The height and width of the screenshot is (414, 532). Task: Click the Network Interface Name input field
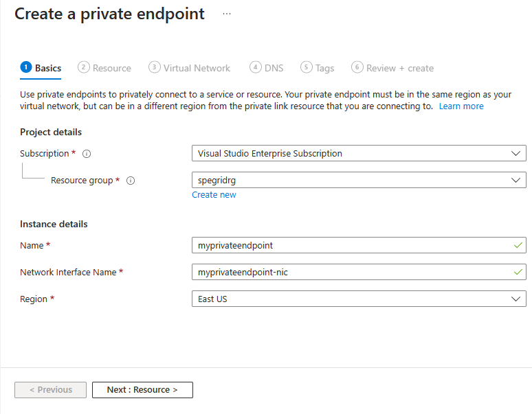pos(359,272)
